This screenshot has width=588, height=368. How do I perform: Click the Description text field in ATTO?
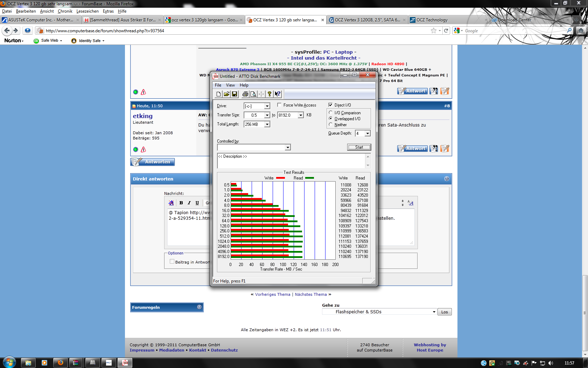pyautogui.click(x=291, y=161)
